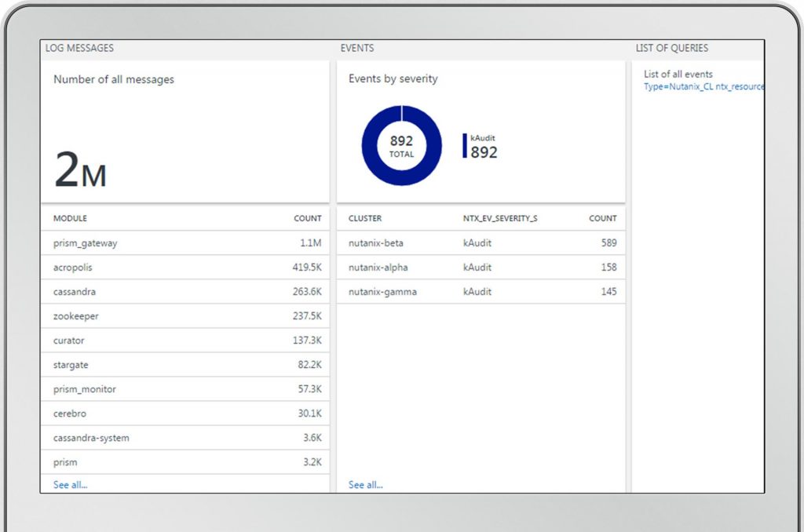Click the LIST OF QUERIES section heading
Viewport: 804px width, 532px height.
tap(672, 48)
